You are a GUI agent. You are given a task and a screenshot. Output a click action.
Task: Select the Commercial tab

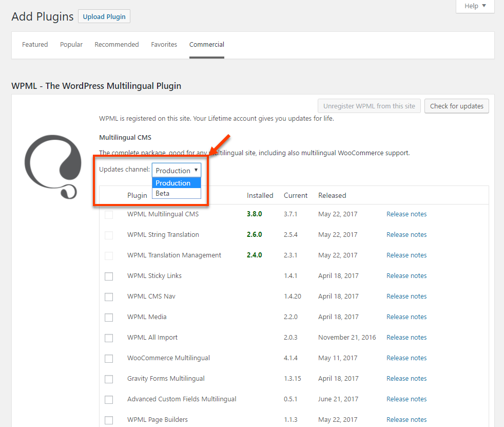coord(207,44)
